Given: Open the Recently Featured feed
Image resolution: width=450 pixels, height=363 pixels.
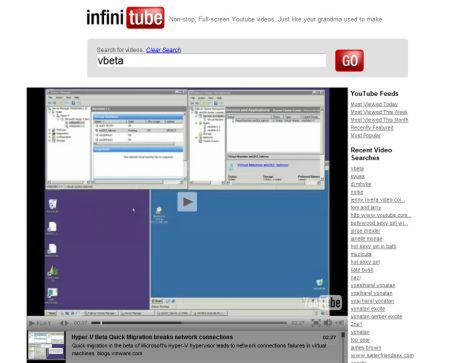Looking at the screenshot, I should 372,128.
